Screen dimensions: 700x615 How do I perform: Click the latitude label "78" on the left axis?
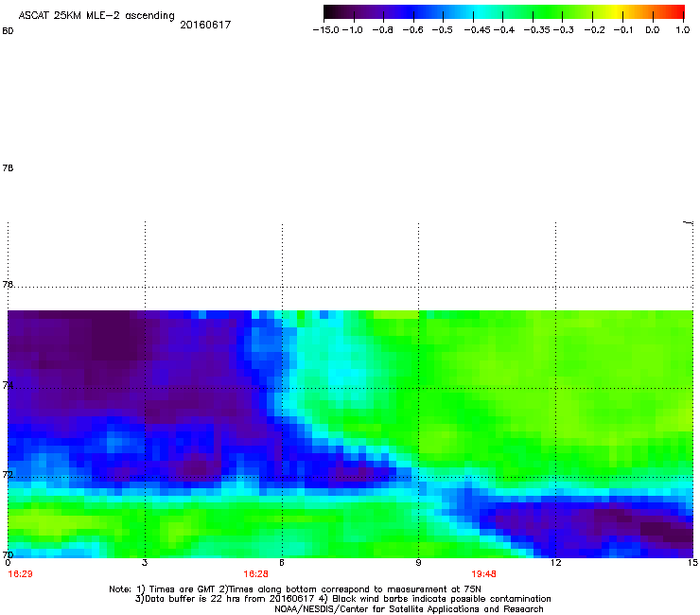click(8, 167)
